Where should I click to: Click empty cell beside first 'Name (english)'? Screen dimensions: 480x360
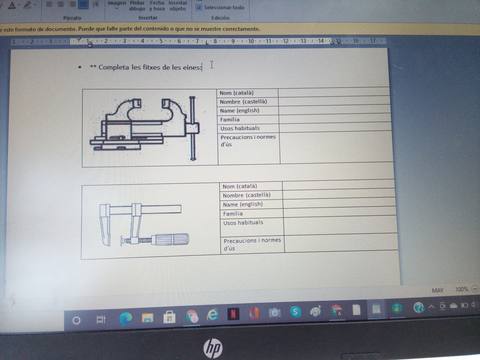click(x=335, y=109)
